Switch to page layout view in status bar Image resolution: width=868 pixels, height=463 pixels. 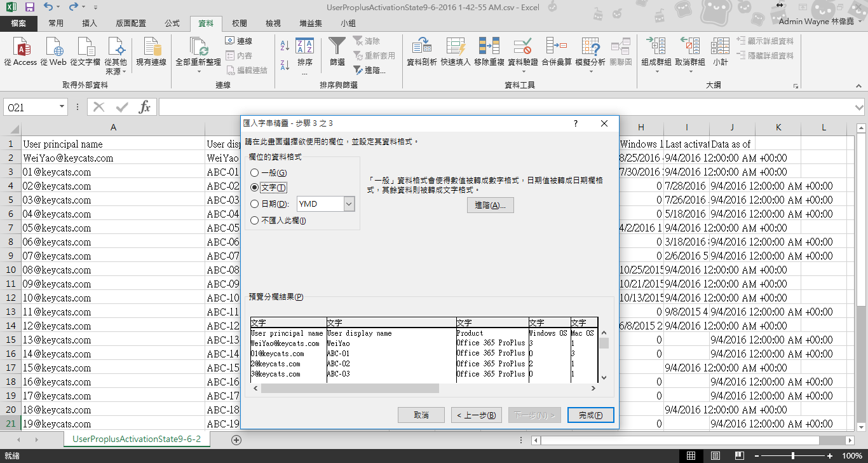714,456
